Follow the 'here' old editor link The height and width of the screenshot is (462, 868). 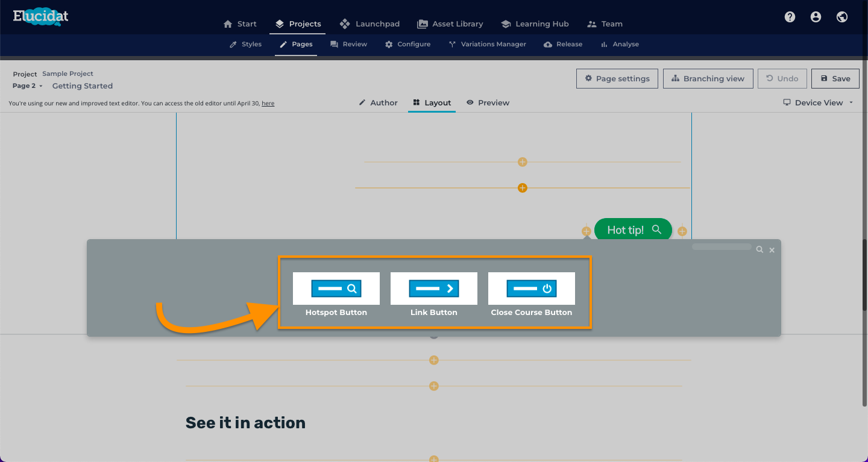tap(268, 104)
